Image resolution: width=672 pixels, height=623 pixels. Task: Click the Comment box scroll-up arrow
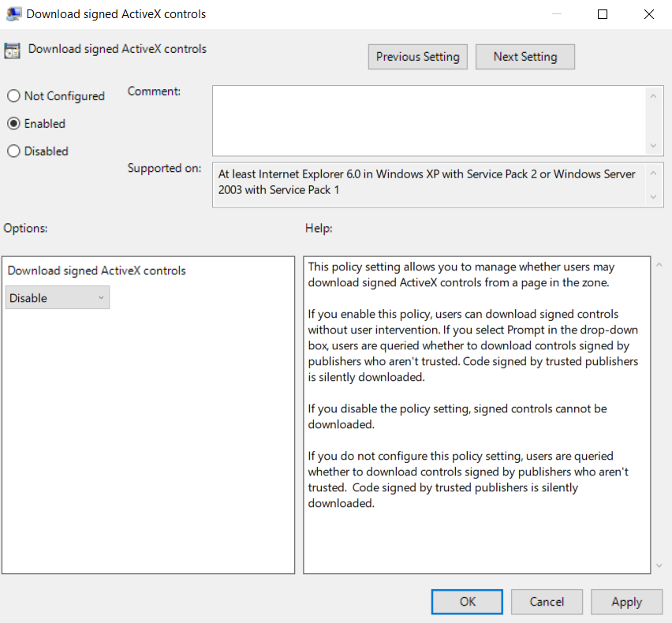654,95
